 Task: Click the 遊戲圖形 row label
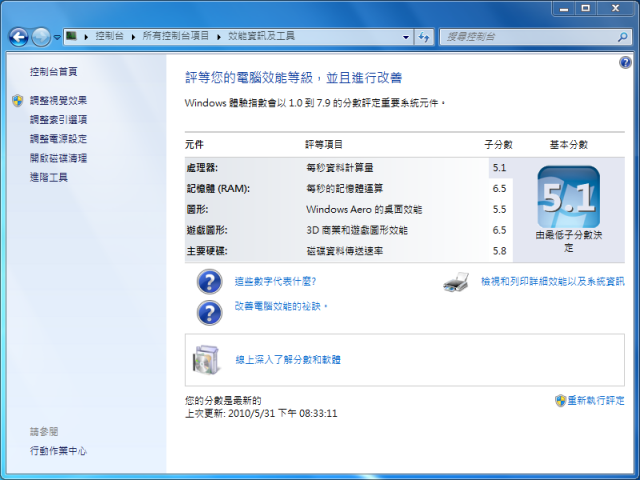pyautogui.click(x=207, y=230)
